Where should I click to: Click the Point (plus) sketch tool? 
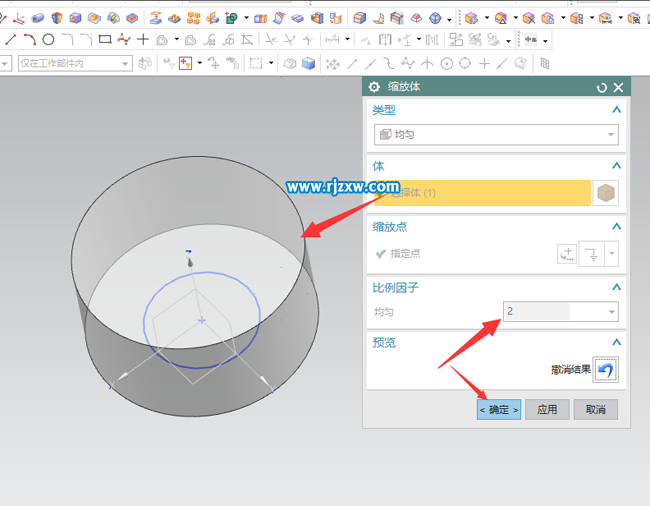tap(143, 39)
